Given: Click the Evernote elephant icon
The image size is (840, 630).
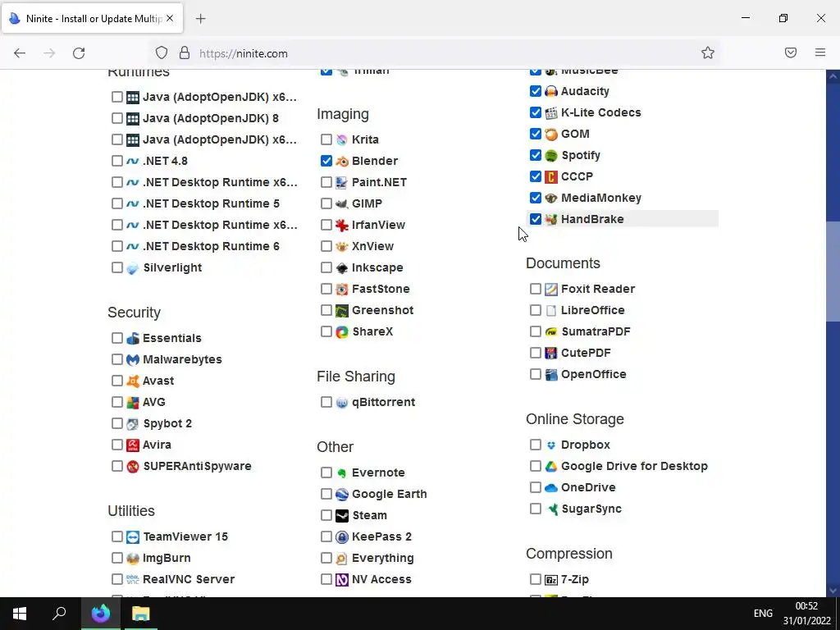Looking at the screenshot, I should (342, 473).
